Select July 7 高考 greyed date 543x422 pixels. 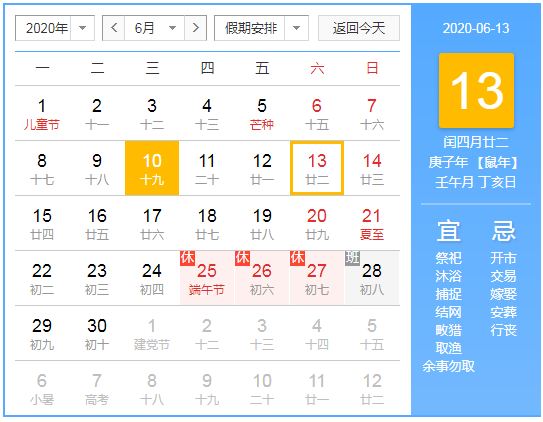pyautogui.click(x=97, y=388)
